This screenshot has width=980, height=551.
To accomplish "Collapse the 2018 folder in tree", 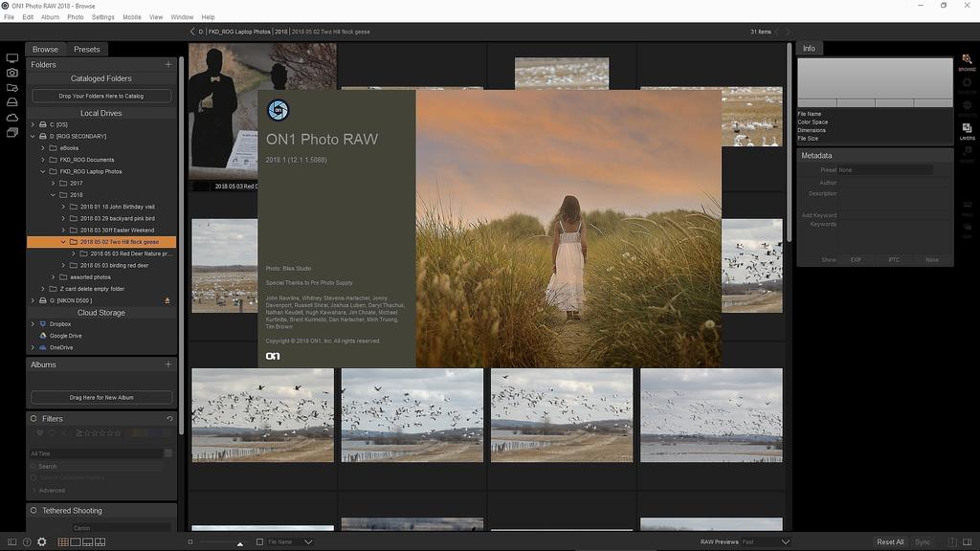I will (53, 195).
